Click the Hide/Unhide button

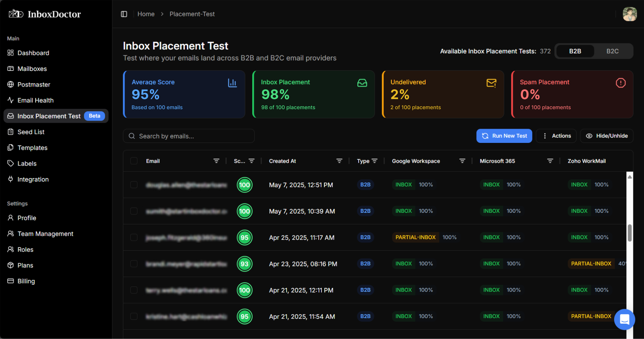[x=606, y=136]
